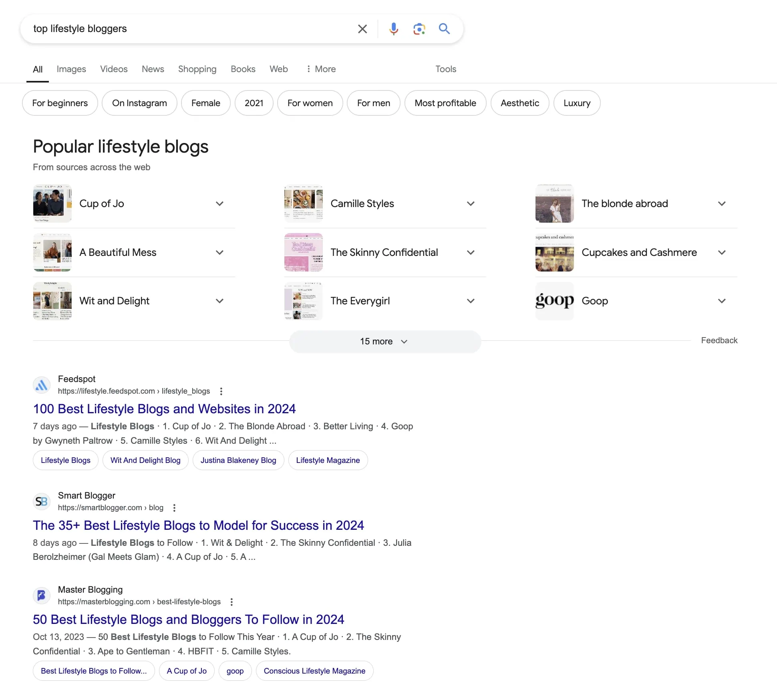Click Cupcakes and Cashmere thumbnail image

point(554,252)
